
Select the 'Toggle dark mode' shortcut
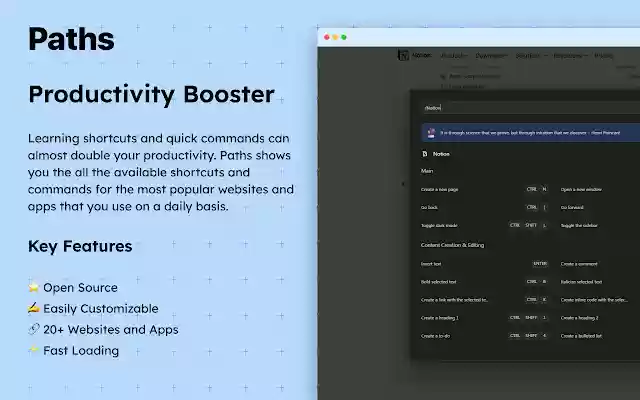[x=439, y=225]
